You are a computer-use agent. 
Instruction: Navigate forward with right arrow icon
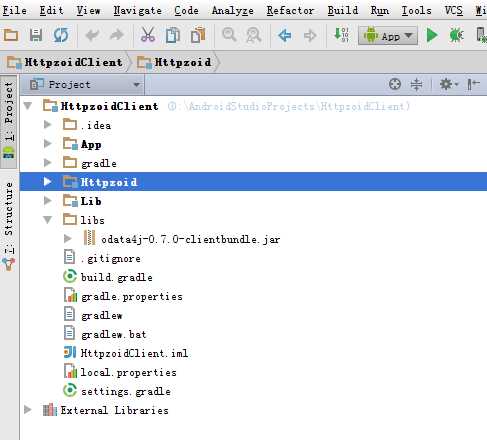pos(310,35)
